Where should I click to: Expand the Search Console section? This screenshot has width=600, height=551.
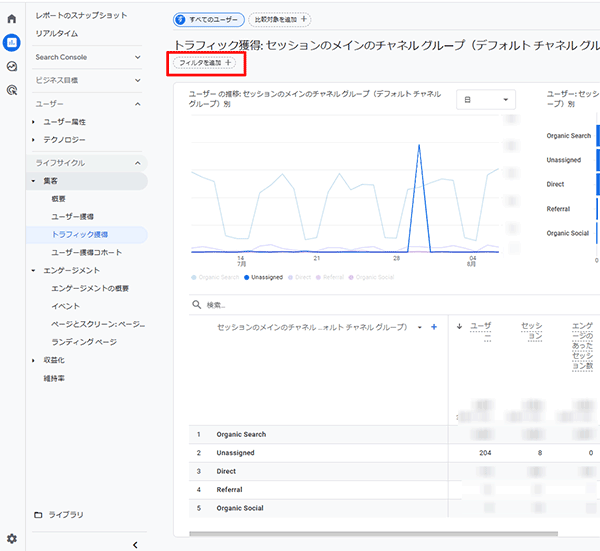coord(137,57)
